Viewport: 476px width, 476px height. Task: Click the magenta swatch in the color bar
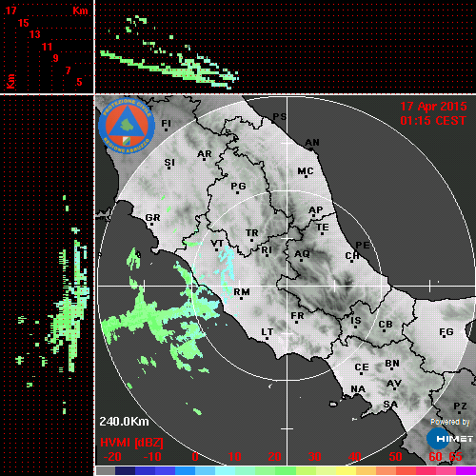coord(466,470)
